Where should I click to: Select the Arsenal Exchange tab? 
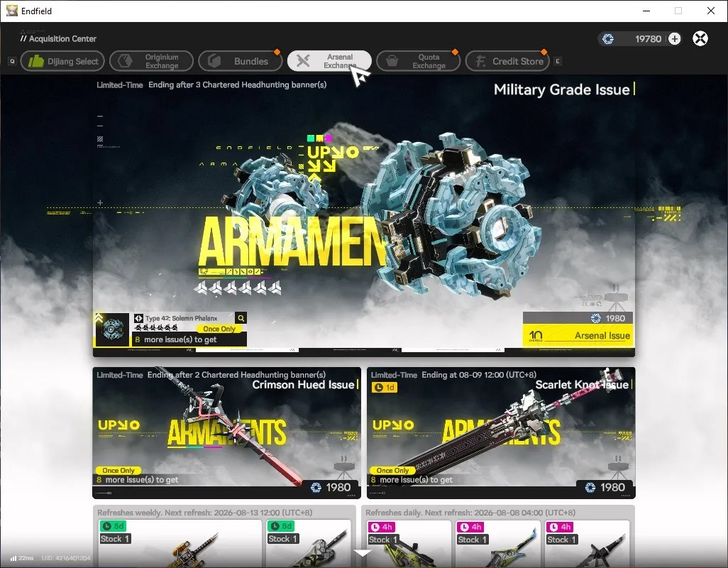click(x=329, y=61)
